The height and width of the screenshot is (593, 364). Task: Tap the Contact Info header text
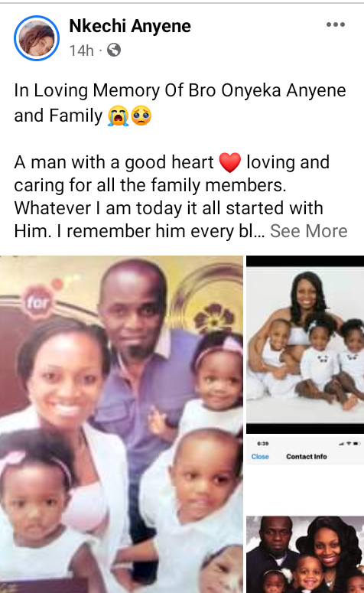click(307, 457)
